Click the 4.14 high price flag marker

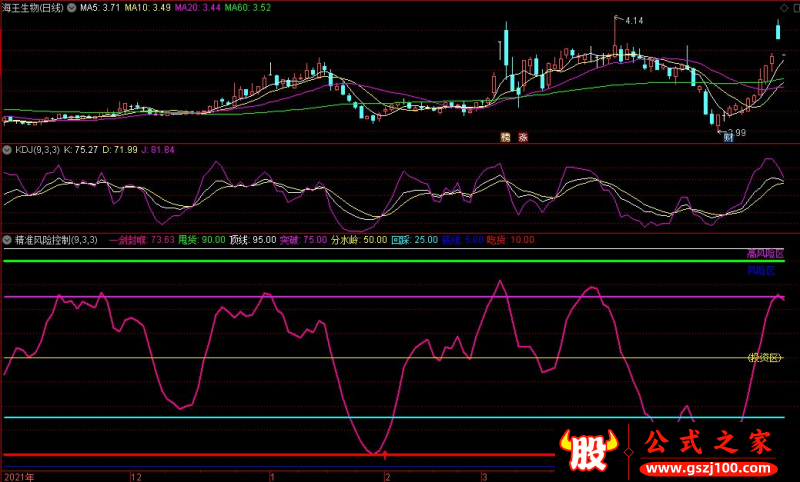(629, 20)
